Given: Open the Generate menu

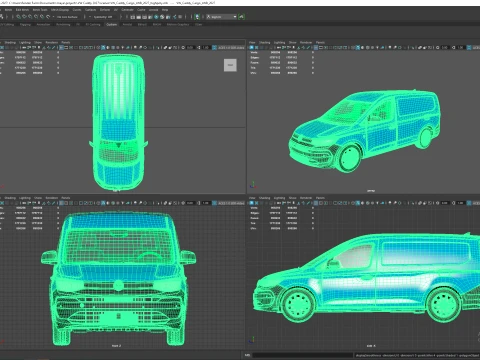Looking at the screenshot, I should click(127, 10).
